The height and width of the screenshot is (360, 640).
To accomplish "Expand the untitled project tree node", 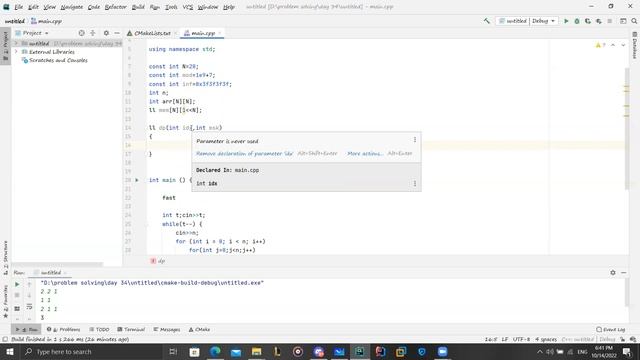I will [16, 43].
